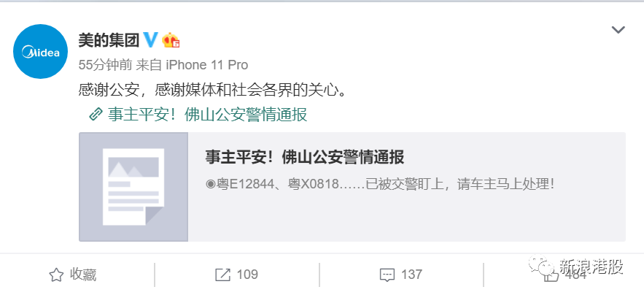Open the bold card title 事主平安！佛山公安警情通报
644x295 pixels.
point(305,157)
